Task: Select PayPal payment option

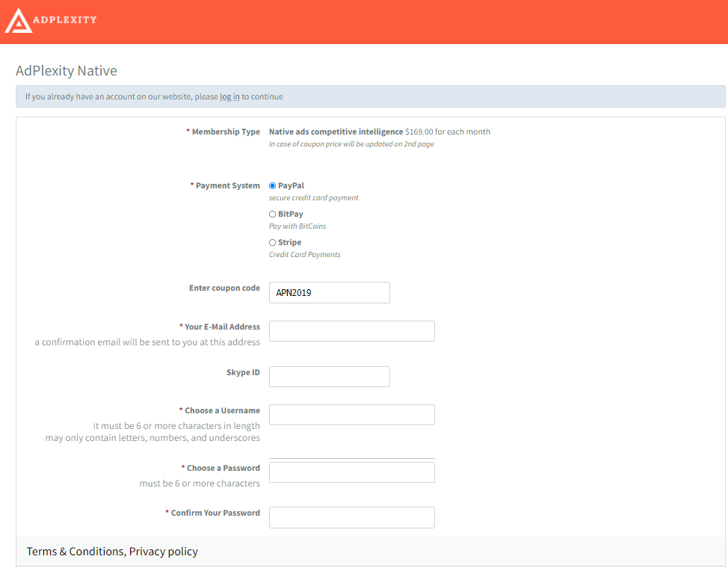Action: [273, 186]
